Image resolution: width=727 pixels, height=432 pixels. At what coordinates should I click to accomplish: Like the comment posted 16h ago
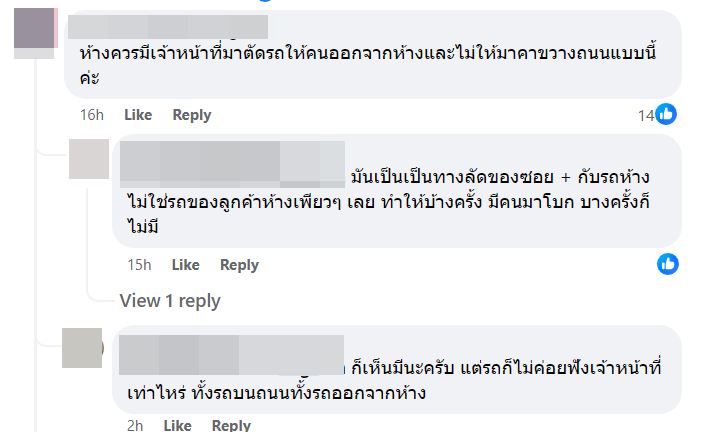[138, 115]
